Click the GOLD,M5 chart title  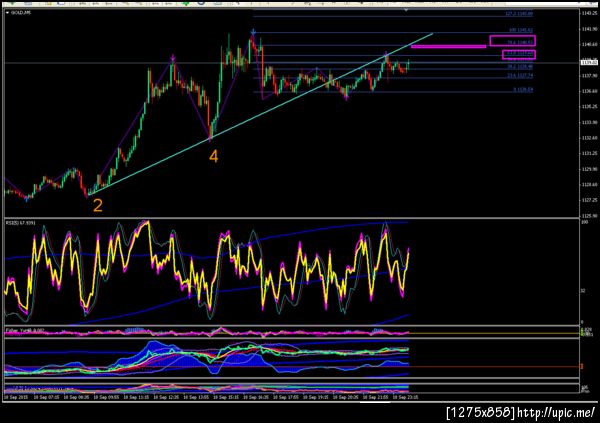click(21, 13)
